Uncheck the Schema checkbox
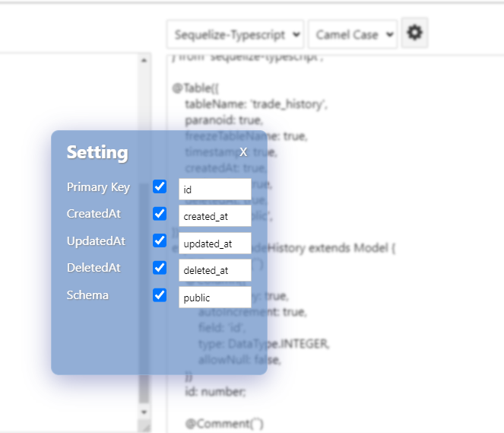This screenshot has width=504, height=433. coord(160,295)
